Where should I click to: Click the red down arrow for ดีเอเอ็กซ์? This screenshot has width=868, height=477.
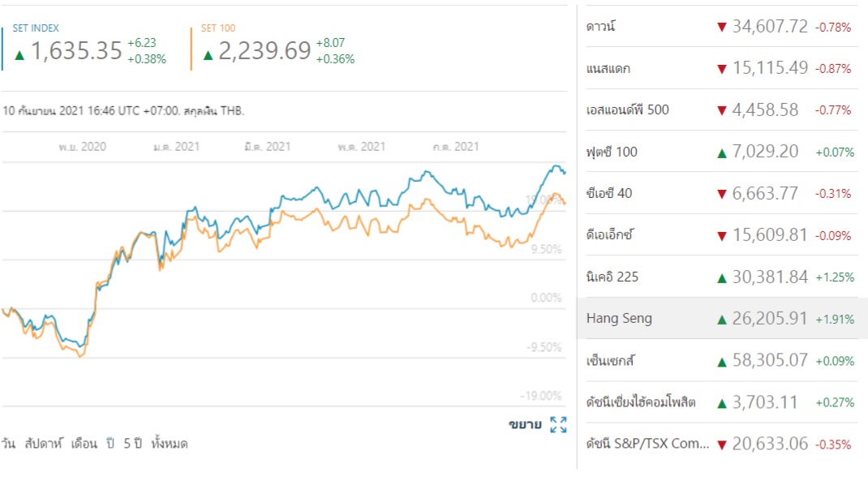click(721, 235)
